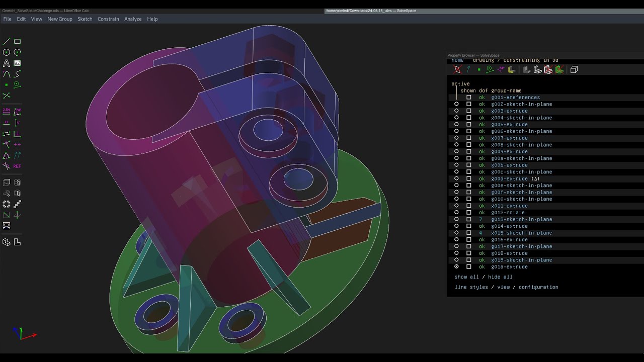Toggle shown checkbox for g001-#references

tap(468, 98)
